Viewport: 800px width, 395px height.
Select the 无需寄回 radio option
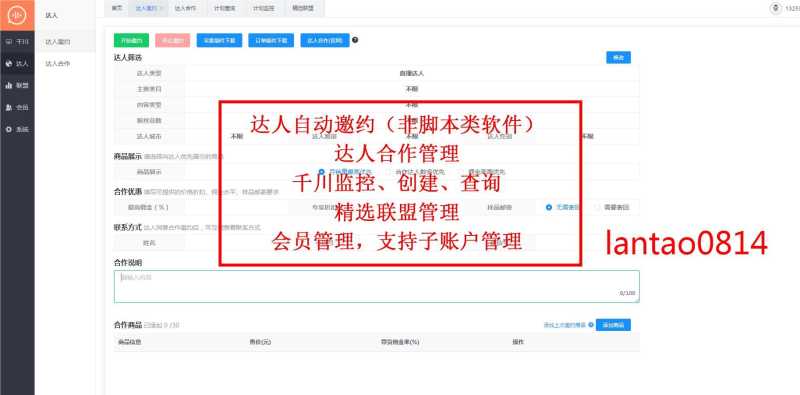click(549, 208)
